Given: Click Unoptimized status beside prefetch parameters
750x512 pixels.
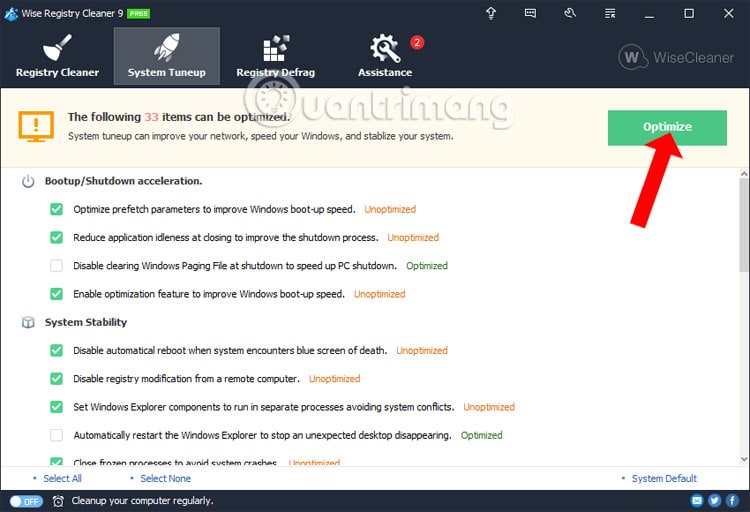Looking at the screenshot, I should point(390,209).
